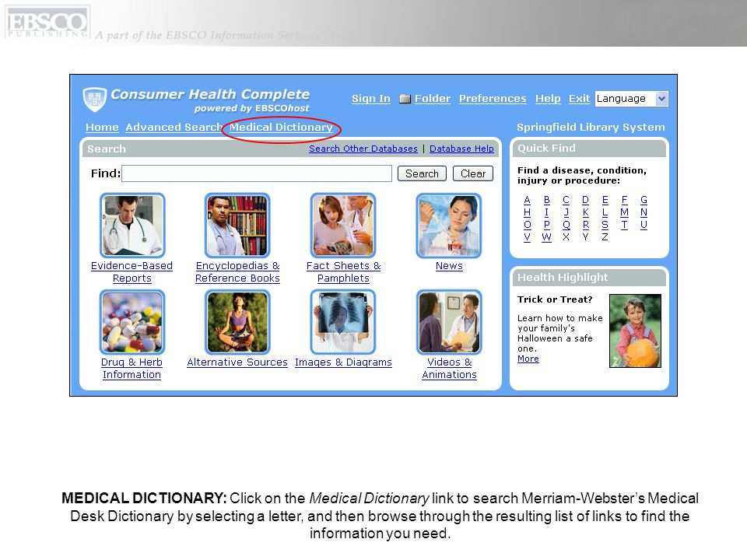Click More in Health Highlight
Viewport: 747px width, 560px height.
[x=528, y=359]
